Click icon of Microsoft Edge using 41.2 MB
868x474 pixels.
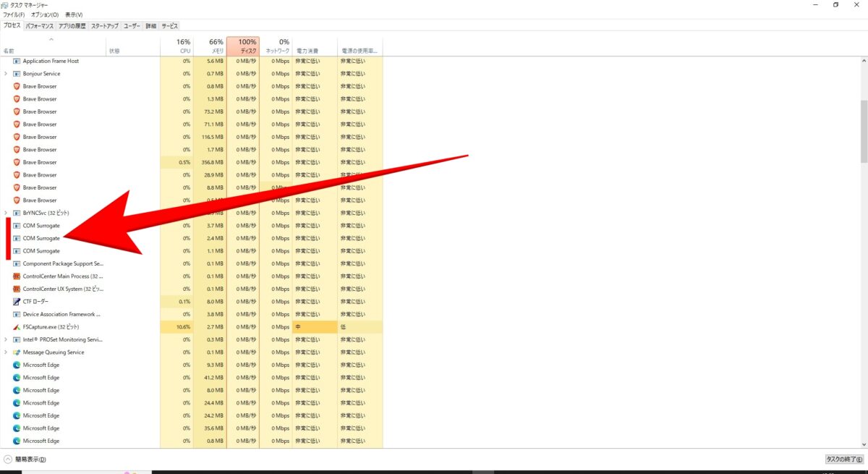click(x=17, y=378)
